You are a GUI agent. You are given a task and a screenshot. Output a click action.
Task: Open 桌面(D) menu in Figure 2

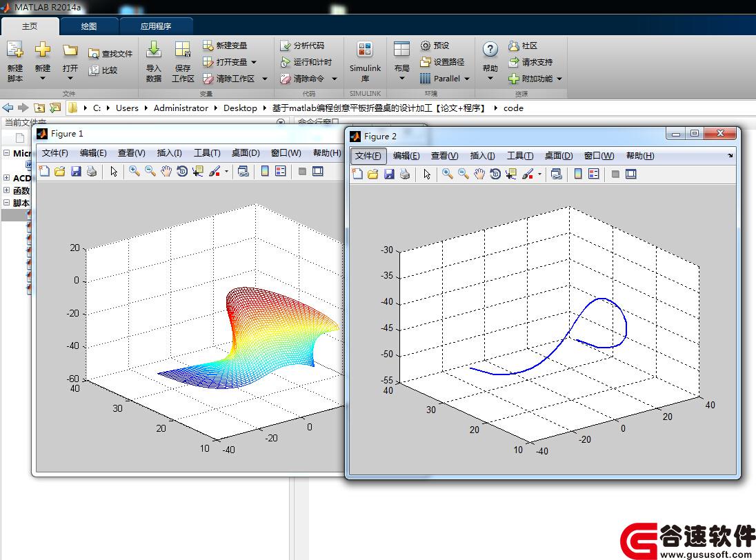tap(559, 156)
